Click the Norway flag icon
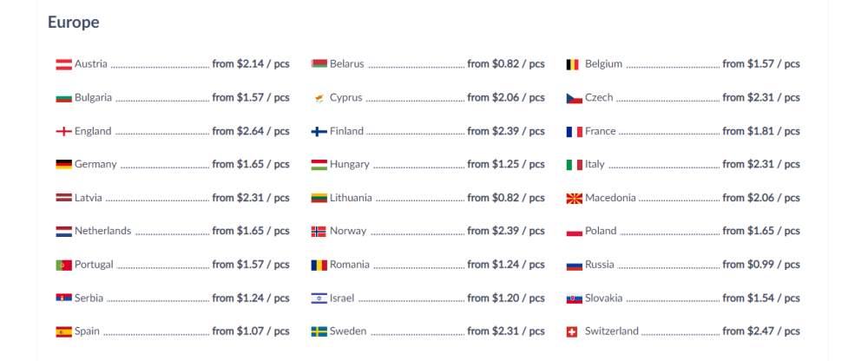This screenshot has height=361, width=868. click(319, 232)
